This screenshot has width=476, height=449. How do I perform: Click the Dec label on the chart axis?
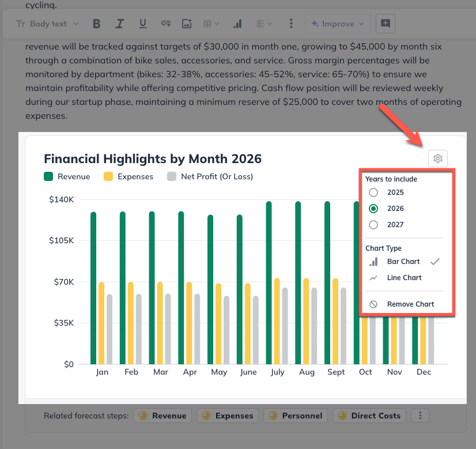[424, 372]
